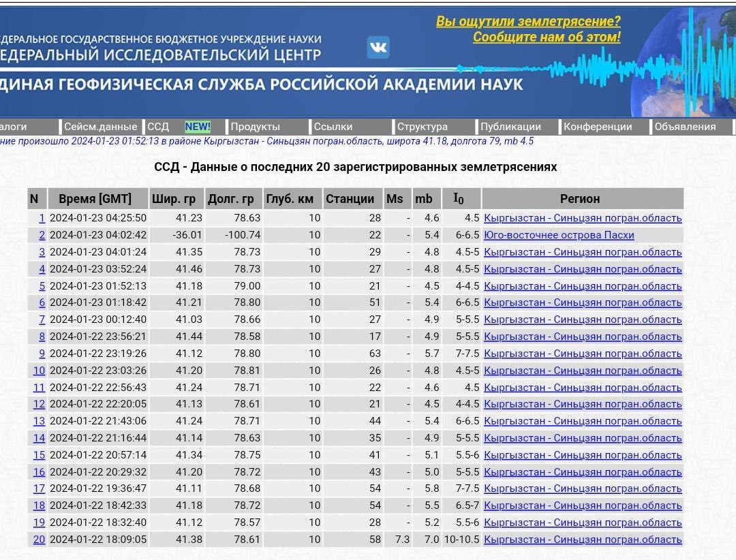This screenshot has height=560, width=736.
Task: Click the Глуб. км column header
Action: point(293,198)
